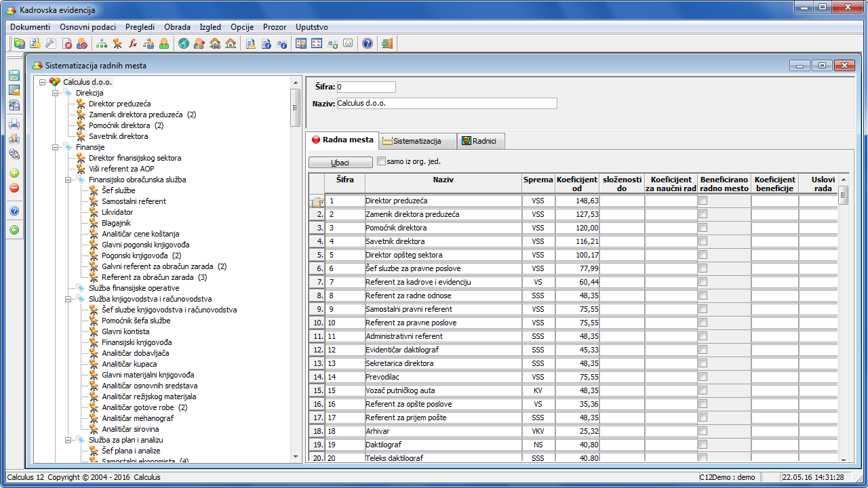Toggle the 'samo iz org. jed.' checkbox
This screenshot has height=488, width=868.
click(382, 161)
